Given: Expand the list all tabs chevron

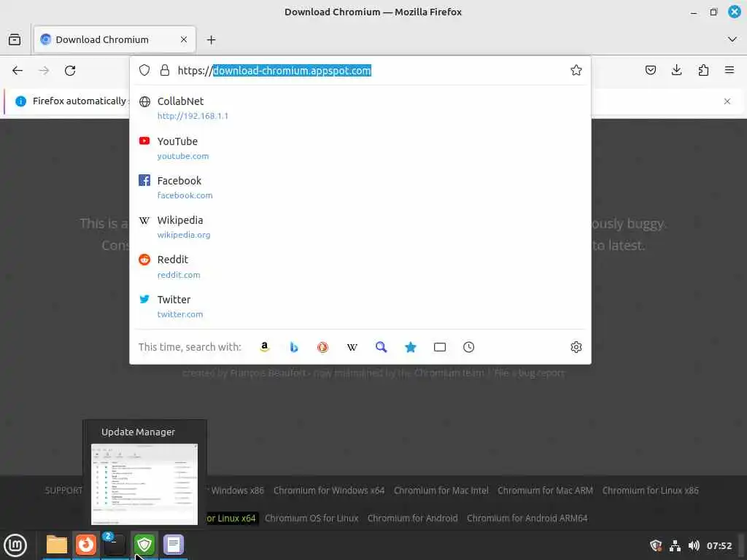Looking at the screenshot, I should click(732, 39).
